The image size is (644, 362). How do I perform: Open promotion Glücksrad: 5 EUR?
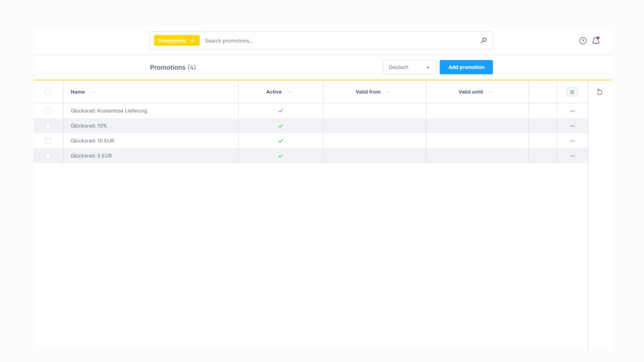click(91, 156)
